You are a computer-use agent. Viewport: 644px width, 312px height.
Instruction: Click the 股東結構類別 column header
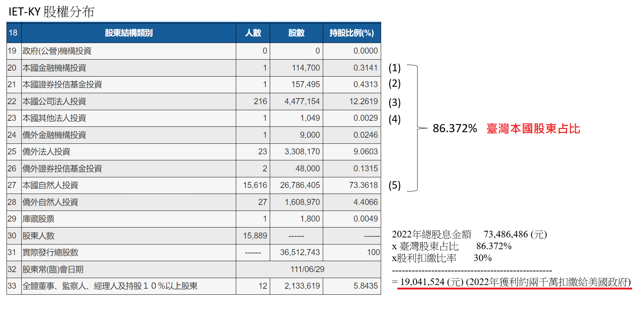[x=129, y=33]
